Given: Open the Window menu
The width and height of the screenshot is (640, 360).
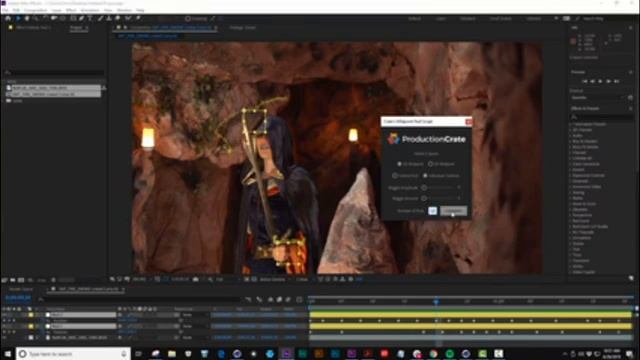Looking at the screenshot, I should [124, 10].
